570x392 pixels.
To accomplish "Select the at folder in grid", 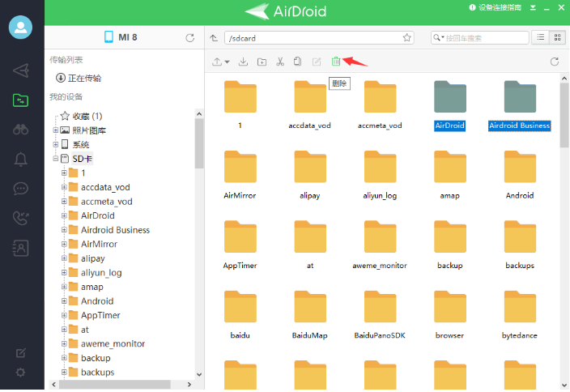I will click(x=310, y=245).
